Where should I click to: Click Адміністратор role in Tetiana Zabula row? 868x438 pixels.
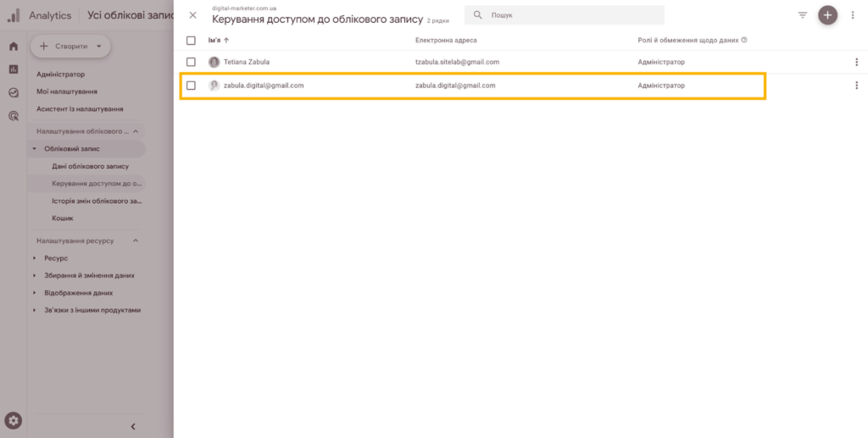pos(661,62)
